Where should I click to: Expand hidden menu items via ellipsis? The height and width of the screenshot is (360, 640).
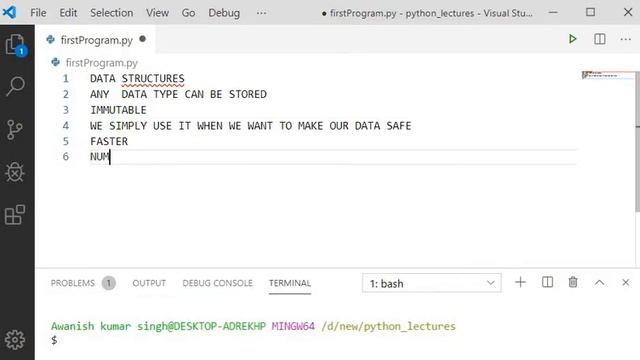pyautogui.click(x=261, y=13)
